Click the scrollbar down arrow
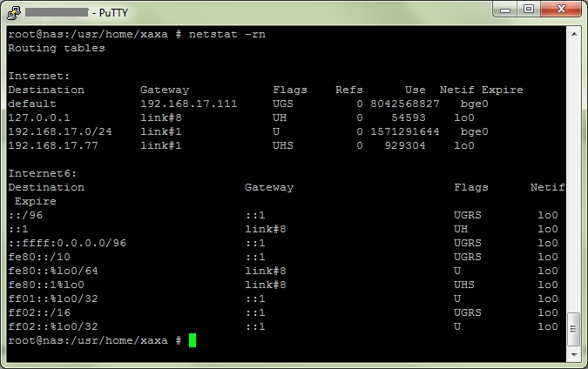This screenshot has height=369, width=588. tap(574, 354)
